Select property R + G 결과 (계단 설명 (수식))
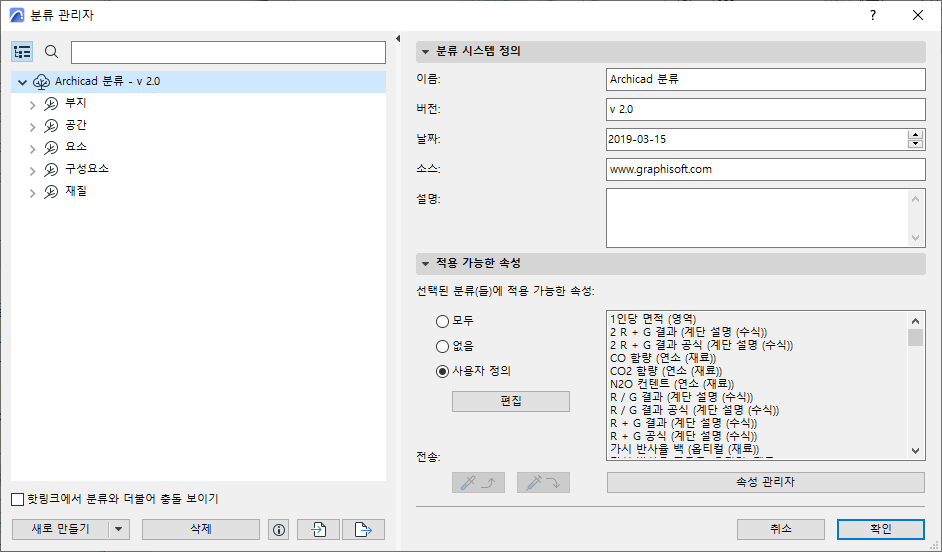The height and width of the screenshot is (552, 942). pos(684,423)
